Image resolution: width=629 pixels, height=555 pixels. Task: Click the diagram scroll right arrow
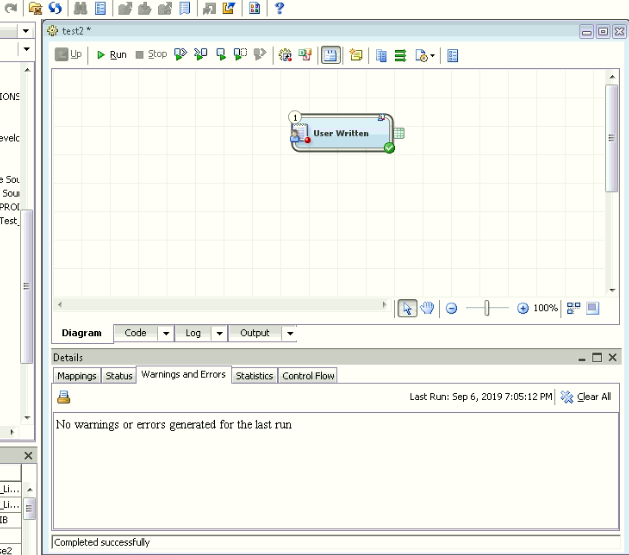tap(384, 305)
